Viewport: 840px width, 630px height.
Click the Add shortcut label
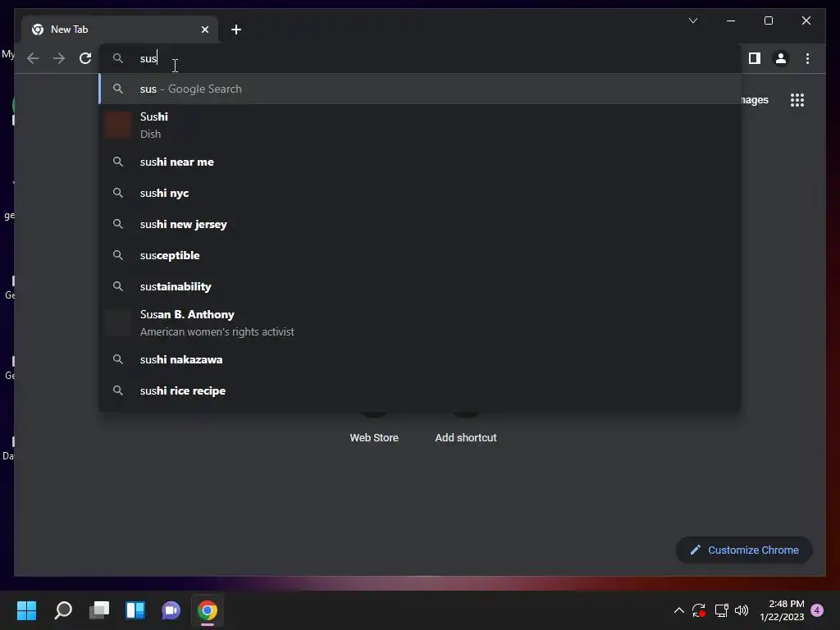click(x=466, y=438)
